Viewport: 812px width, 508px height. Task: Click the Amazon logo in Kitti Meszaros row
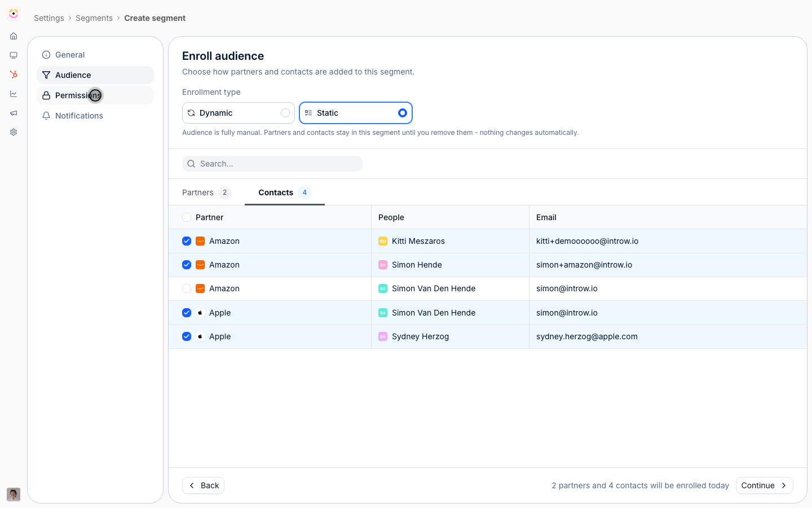pyautogui.click(x=200, y=241)
